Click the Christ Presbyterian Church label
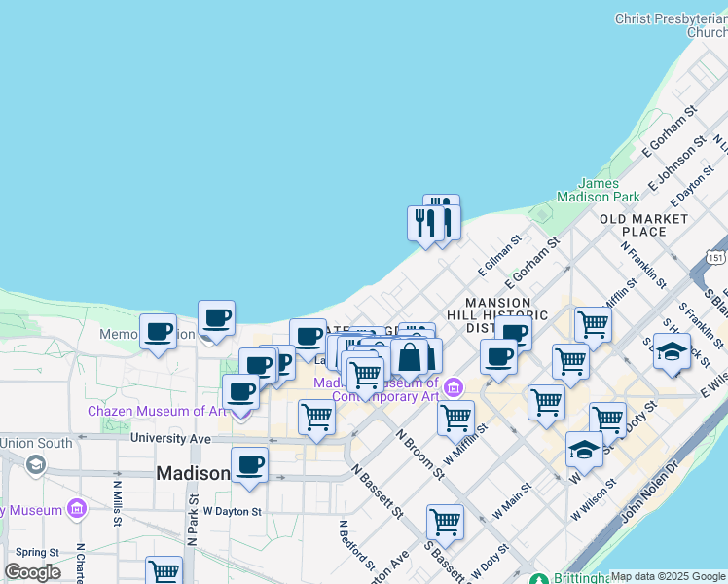 (672, 25)
